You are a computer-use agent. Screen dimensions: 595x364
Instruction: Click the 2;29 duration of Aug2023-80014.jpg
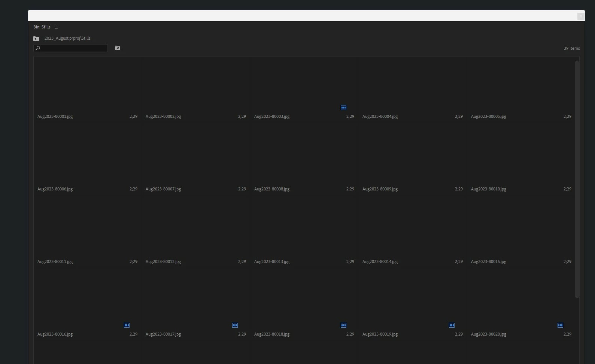point(459,262)
